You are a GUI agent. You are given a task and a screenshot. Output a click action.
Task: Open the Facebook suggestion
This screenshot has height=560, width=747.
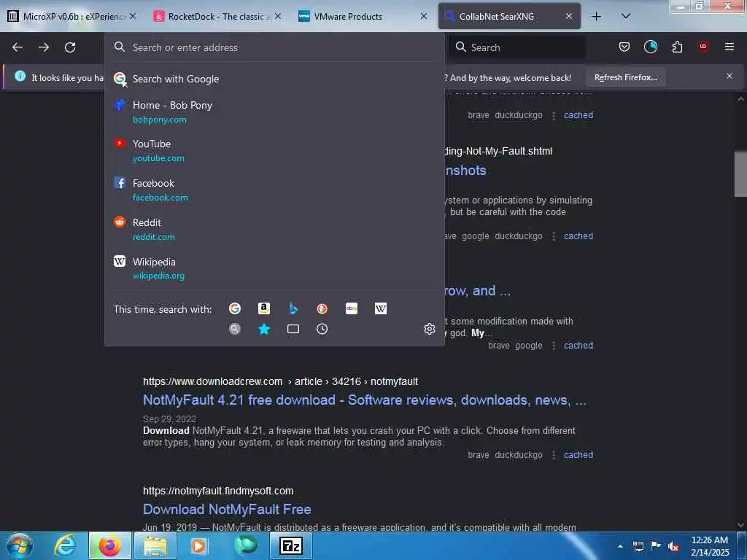click(274, 190)
